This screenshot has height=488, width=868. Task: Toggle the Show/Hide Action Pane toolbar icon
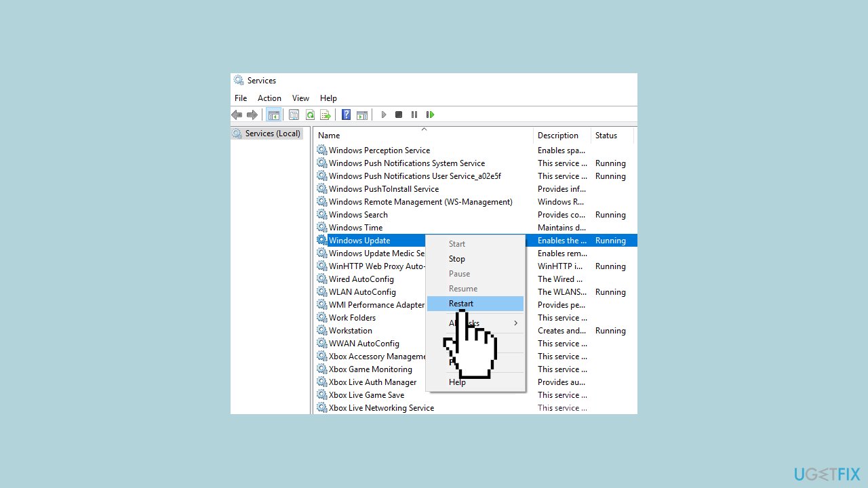[362, 115]
